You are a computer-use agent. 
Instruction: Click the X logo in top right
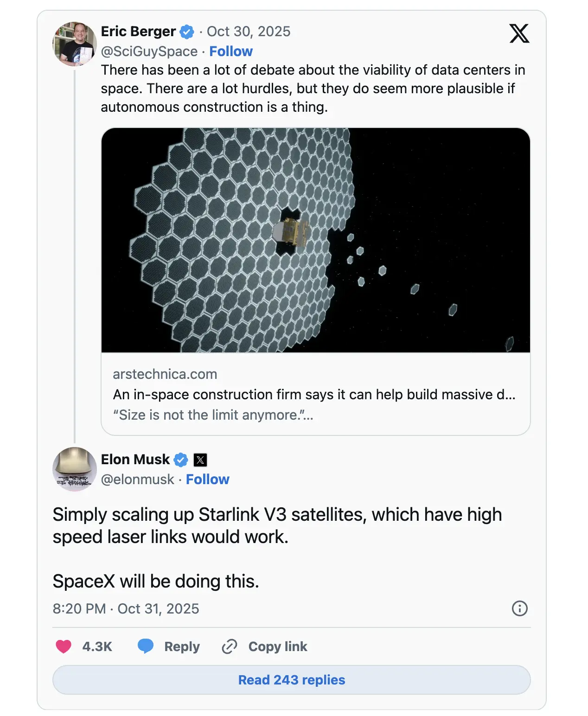[519, 33]
